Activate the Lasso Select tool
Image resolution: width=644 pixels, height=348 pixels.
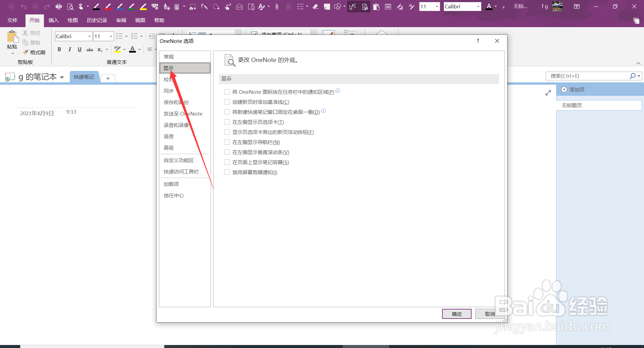pyautogui.click(x=216, y=6)
